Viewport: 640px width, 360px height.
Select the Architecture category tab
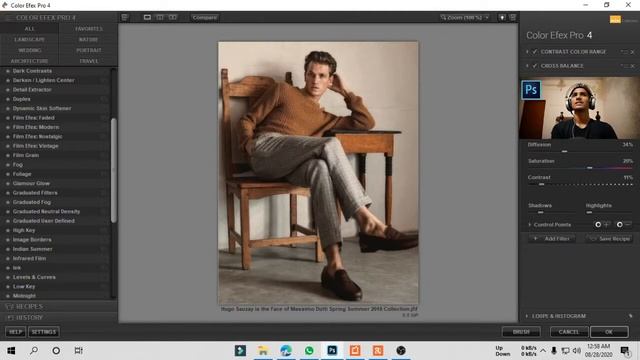29,61
